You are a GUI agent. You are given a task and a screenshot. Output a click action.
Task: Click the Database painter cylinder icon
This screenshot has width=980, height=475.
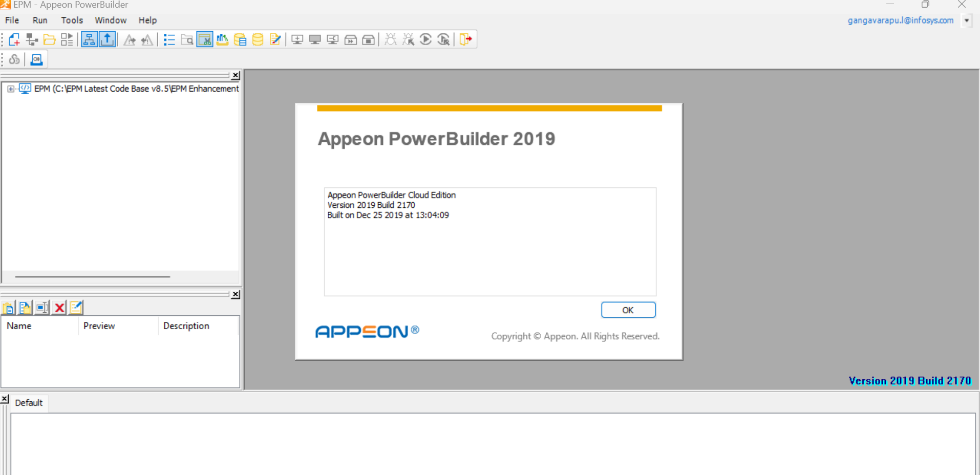coord(258,40)
